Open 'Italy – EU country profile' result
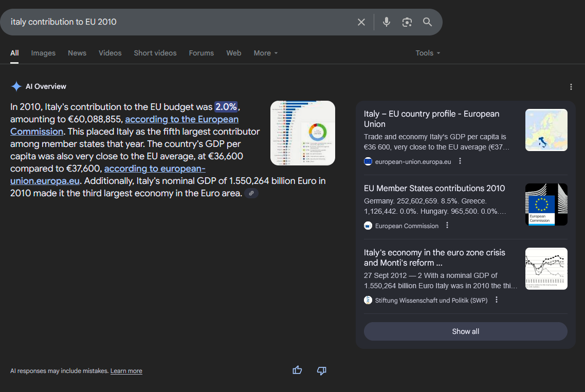Screen dimensions: 585x392 (431, 119)
